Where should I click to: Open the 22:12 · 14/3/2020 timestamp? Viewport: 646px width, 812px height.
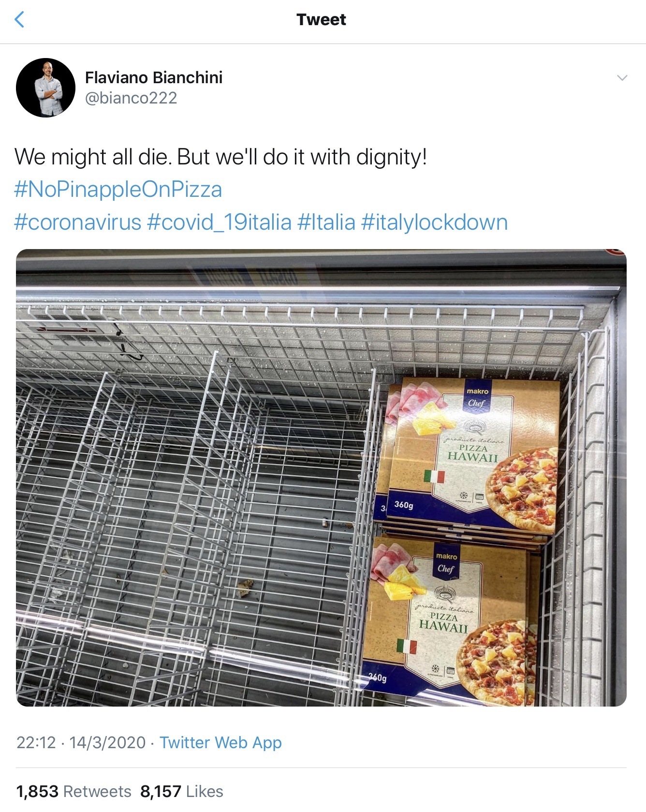[x=81, y=742]
